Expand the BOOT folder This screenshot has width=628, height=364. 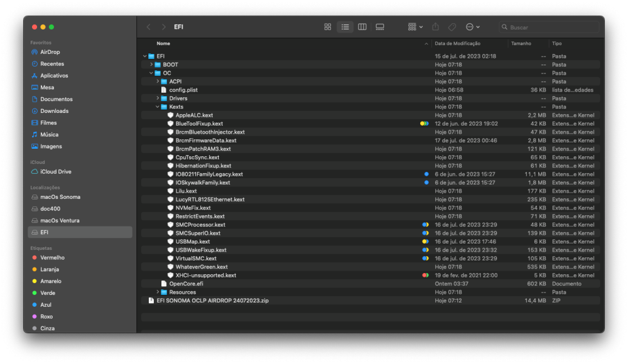[x=151, y=65]
